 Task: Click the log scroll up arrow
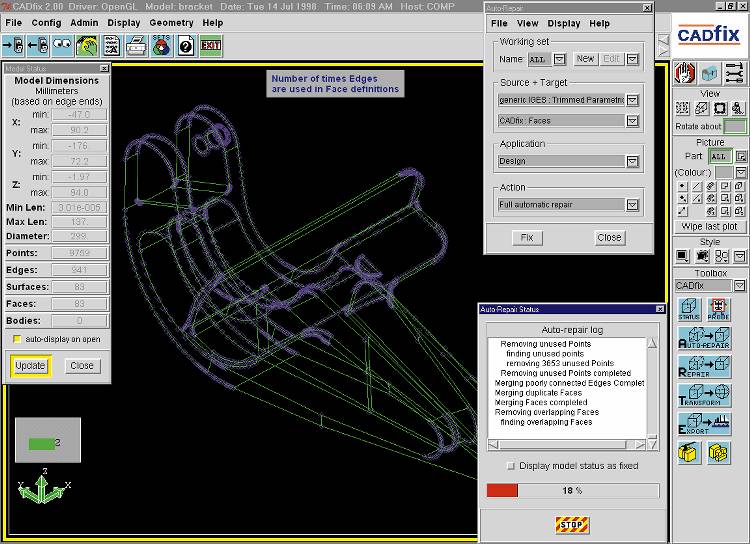point(652,343)
